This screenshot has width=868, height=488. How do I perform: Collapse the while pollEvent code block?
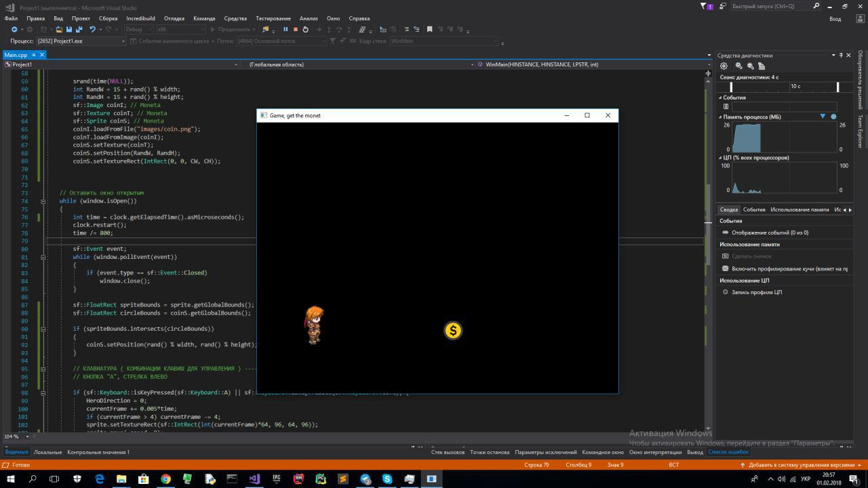pyautogui.click(x=43, y=257)
